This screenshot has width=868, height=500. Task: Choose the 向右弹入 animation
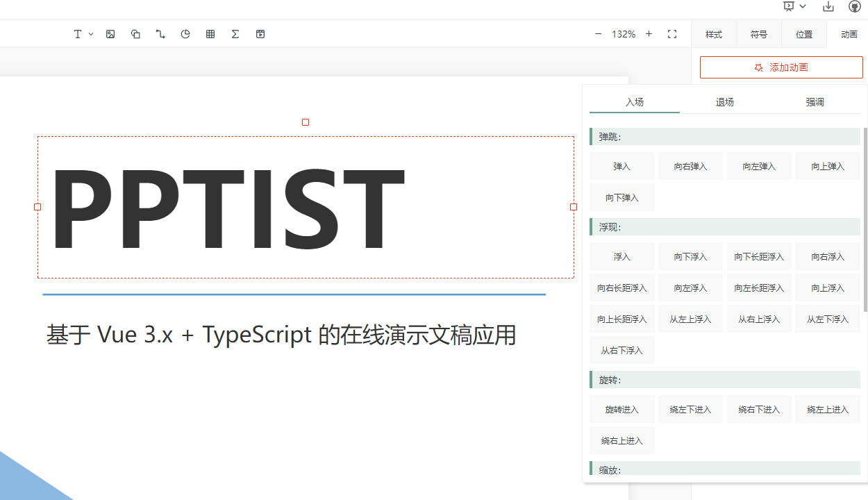tap(690, 167)
